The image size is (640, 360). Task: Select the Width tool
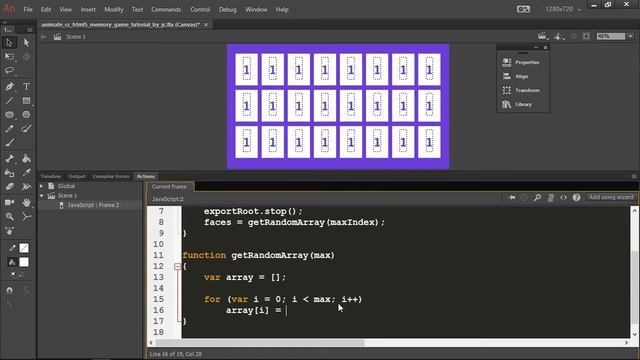point(27,187)
